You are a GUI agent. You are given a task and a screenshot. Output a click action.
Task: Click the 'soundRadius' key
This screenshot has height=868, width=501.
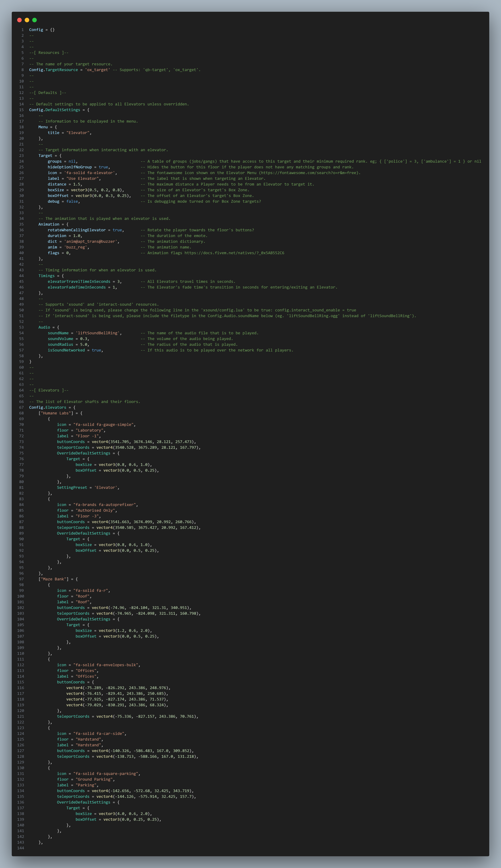61,345
